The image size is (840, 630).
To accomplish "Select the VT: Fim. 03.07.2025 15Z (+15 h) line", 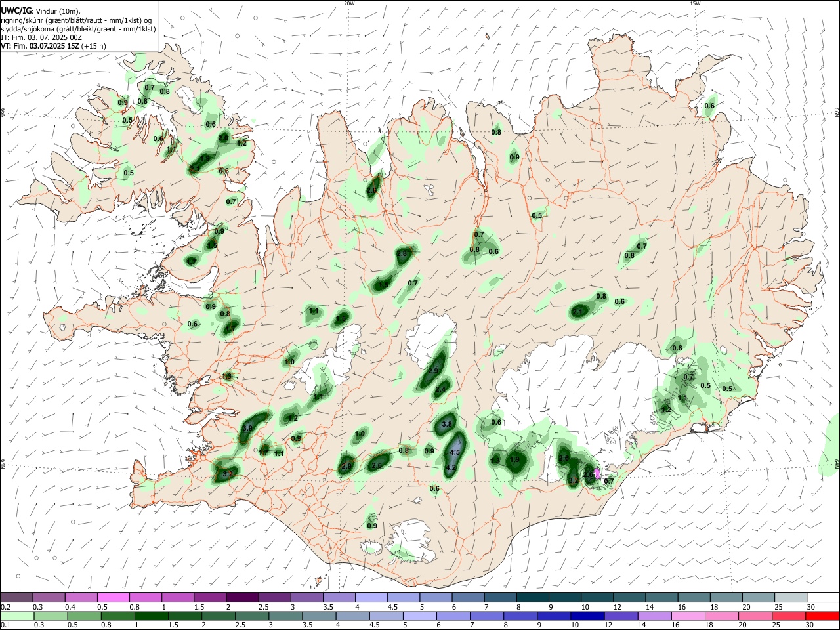I will point(53,46).
